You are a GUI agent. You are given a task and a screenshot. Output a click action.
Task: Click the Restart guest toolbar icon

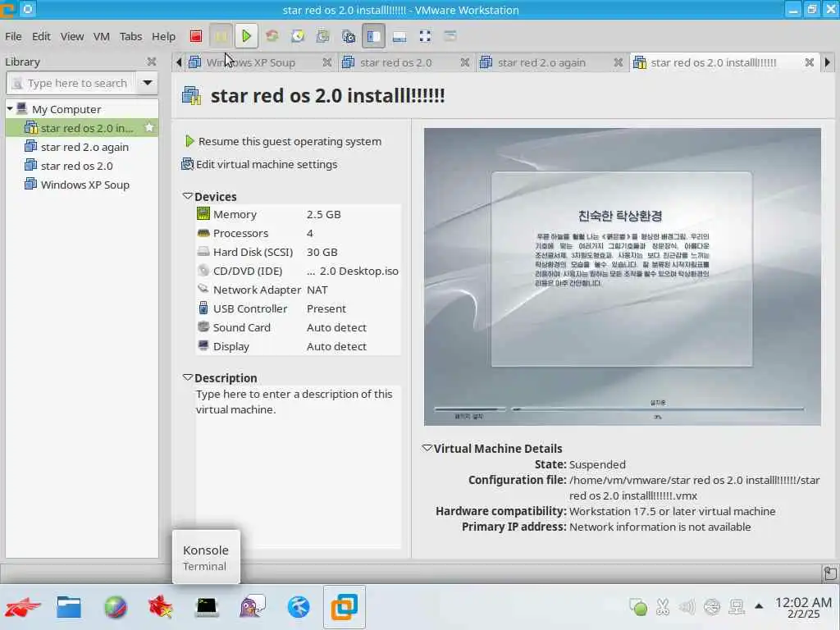pos(272,36)
